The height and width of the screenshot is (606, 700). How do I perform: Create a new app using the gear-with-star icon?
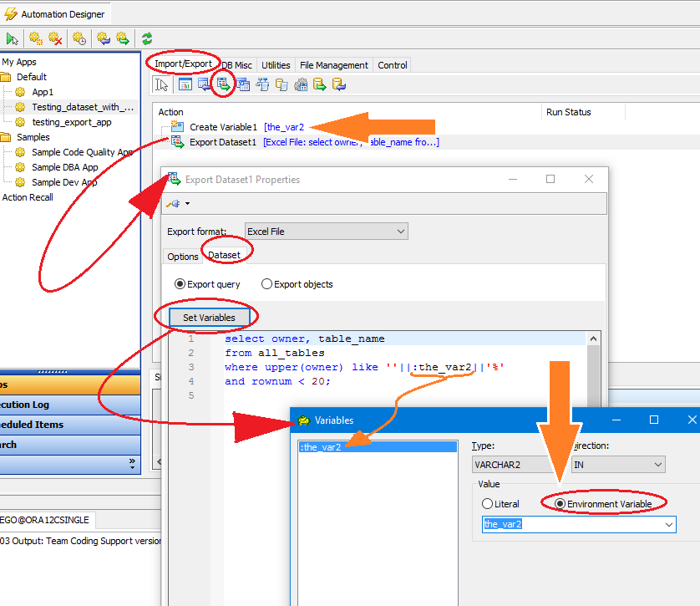click(x=36, y=38)
